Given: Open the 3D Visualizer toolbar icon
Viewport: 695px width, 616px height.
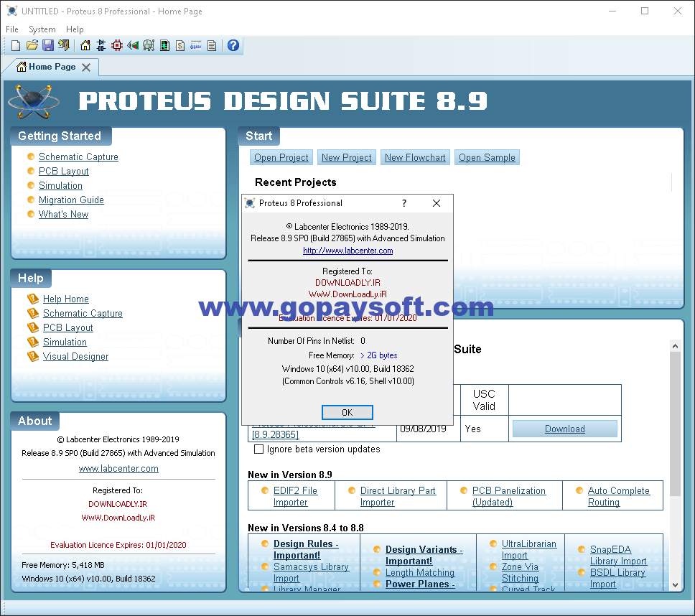Looking at the screenshot, I should point(133,45).
